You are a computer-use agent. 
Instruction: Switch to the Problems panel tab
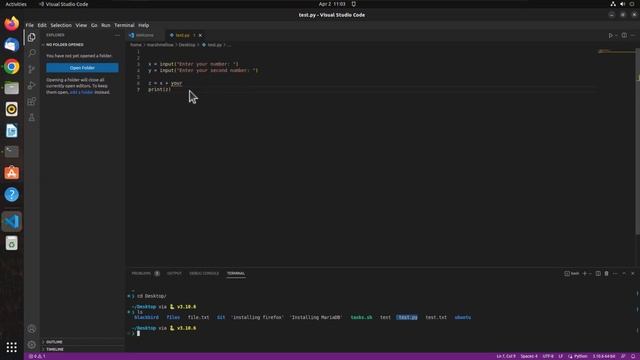click(x=141, y=273)
